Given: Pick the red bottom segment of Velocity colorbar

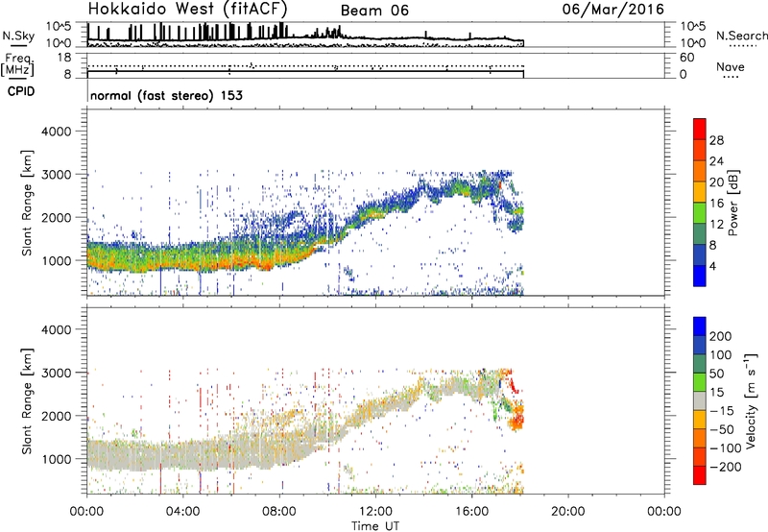Looking at the screenshot, I should click(700, 475).
